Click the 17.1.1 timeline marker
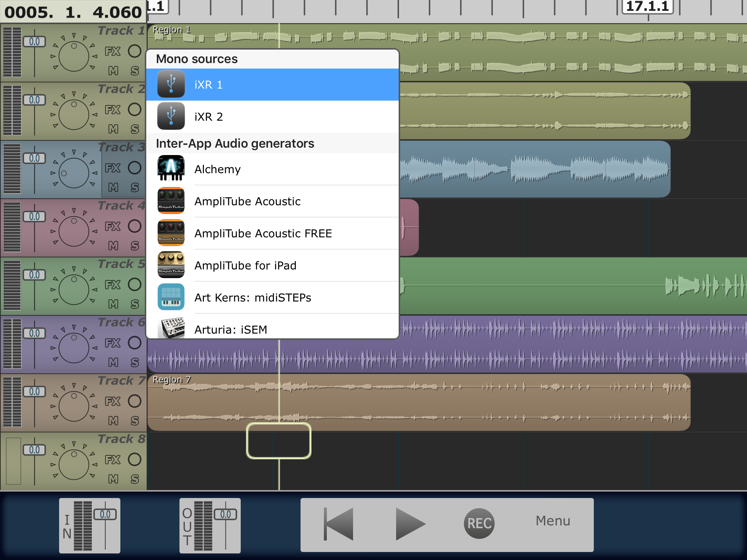This screenshot has width=747, height=560. pyautogui.click(x=647, y=7)
